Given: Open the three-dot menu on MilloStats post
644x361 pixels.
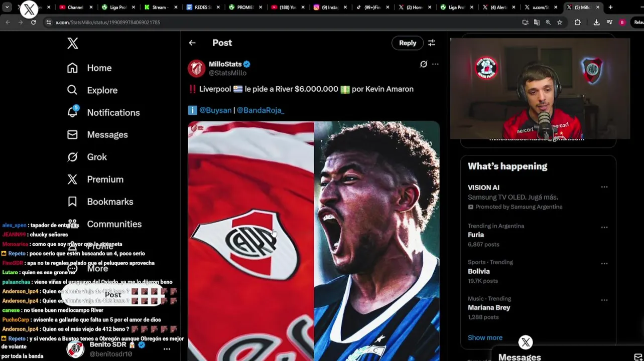Looking at the screenshot, I should click(435, 64).
